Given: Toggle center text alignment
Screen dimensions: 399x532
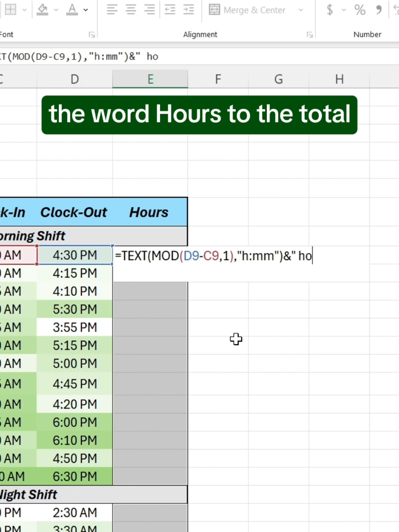Looking at the screenshot, I should point(131,9).
